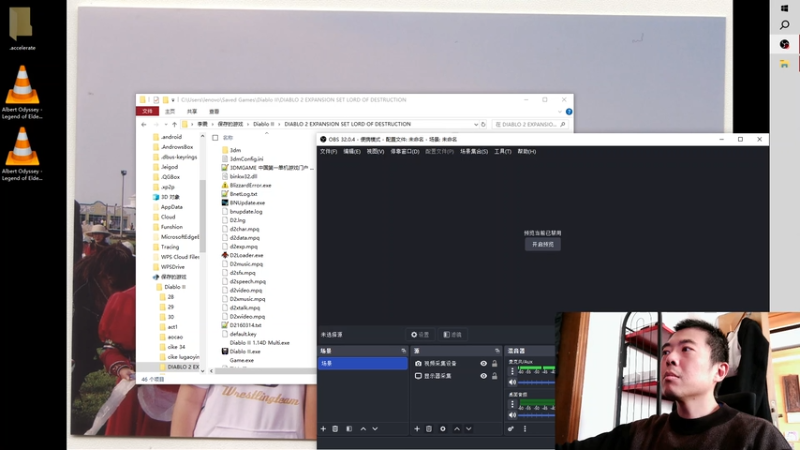The width and height of the screenshot is (800, 450).
Task: Open the OBS Tools menu
Action: 503,152
